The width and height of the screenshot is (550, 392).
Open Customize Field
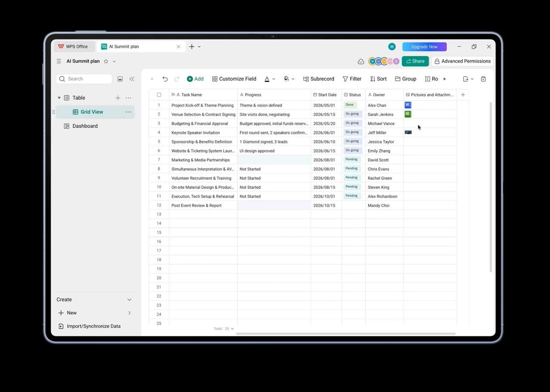pyautogui.click(x=234, y=79)
